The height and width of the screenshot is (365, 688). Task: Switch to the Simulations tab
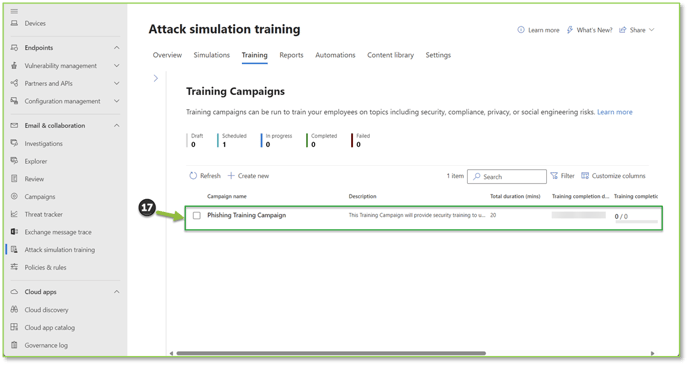211,55
